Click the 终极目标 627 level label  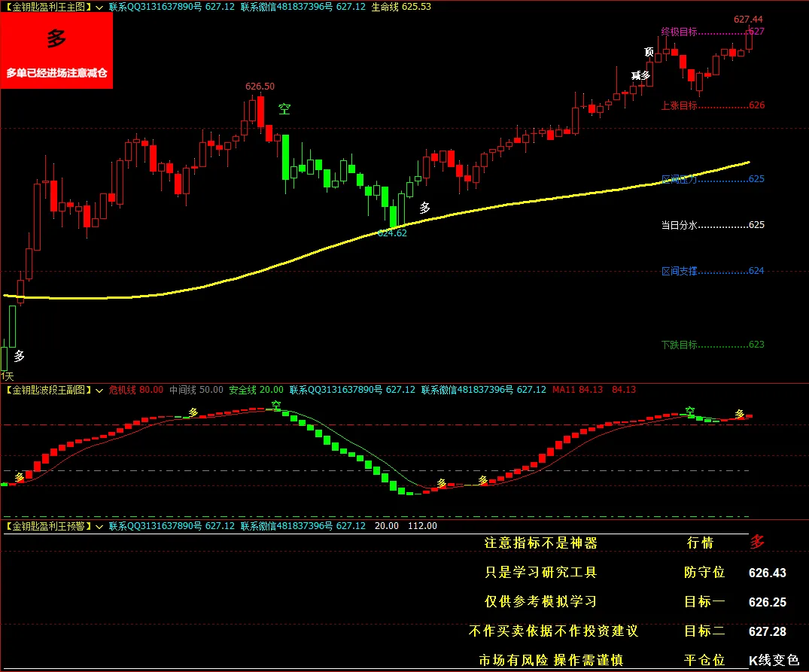pyautogui.click(x=713, y=32)
